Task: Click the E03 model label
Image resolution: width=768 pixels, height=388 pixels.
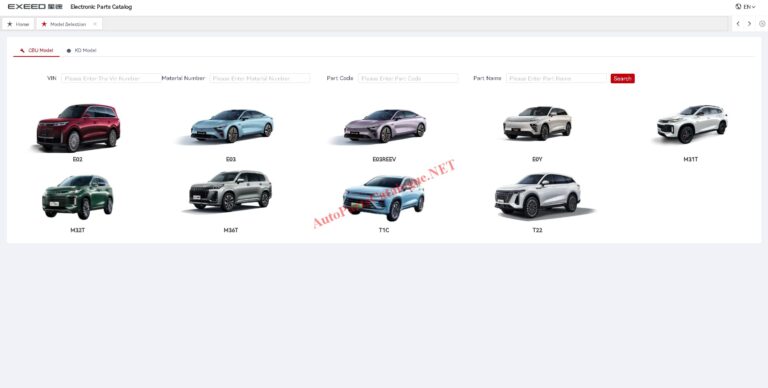Action: pos(231,159)
